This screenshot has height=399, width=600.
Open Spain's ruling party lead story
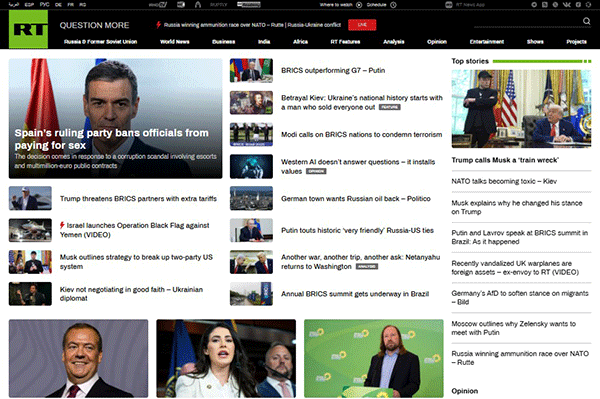tap(111, 139)
